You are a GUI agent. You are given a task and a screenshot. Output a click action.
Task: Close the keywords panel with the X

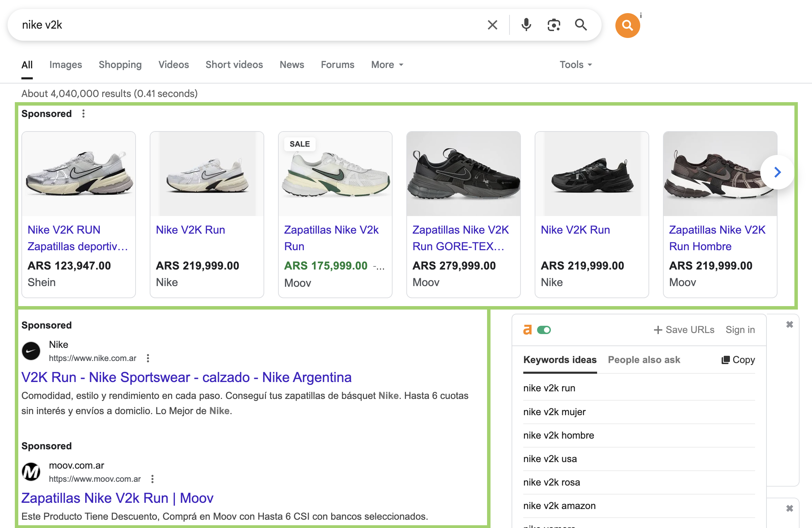(x=790, y=324)
